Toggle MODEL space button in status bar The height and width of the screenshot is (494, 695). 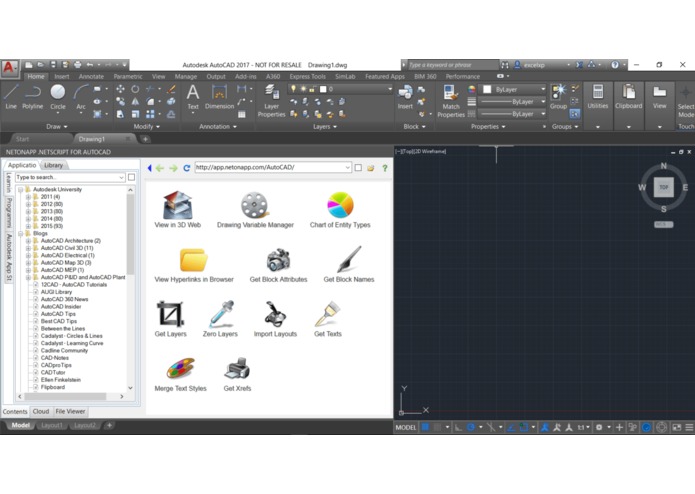406,428
